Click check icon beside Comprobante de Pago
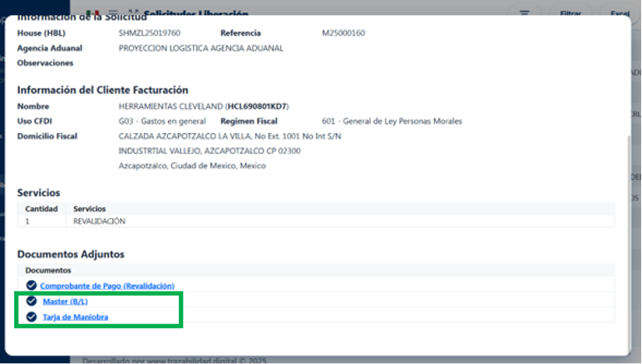Image resolution: width=642 pixels, height=364 pixels. pyautogui.click(x=32, y=286)
